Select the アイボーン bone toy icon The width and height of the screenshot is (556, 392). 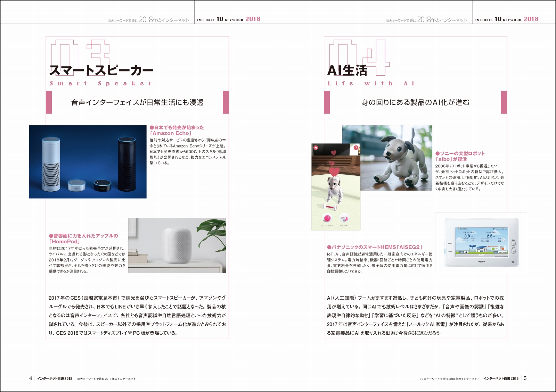click(x=344, y=218)
